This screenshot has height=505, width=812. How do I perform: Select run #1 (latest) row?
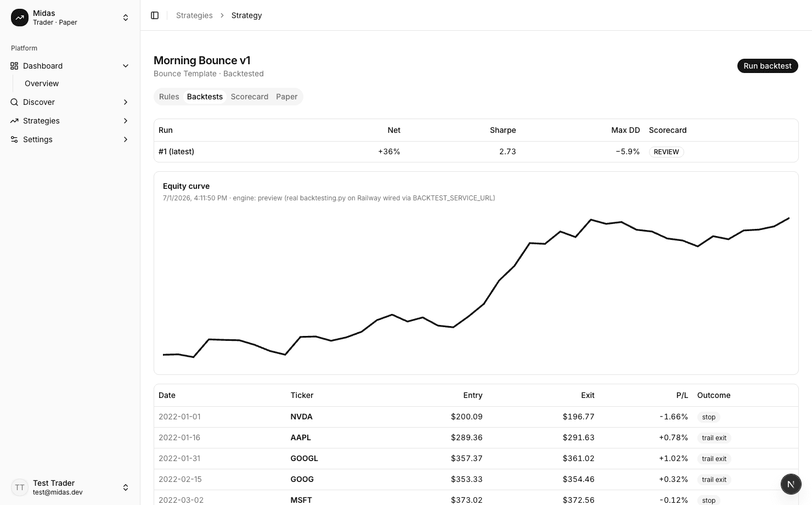pos(476,151)
